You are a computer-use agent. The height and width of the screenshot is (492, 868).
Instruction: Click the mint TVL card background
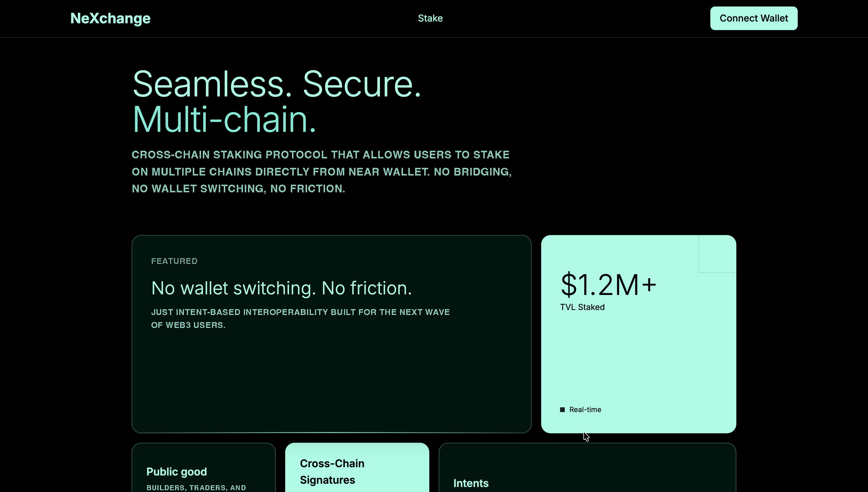[x=638, y=358]
